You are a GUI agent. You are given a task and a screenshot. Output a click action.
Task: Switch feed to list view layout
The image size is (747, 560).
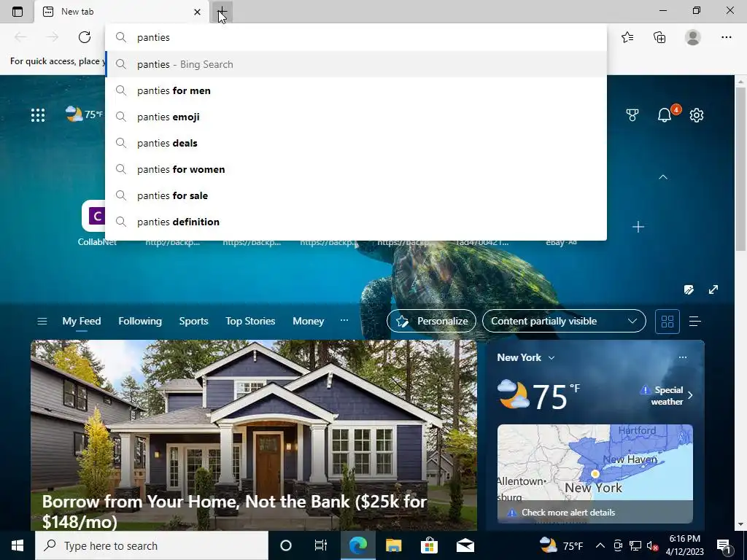[695, 322]
